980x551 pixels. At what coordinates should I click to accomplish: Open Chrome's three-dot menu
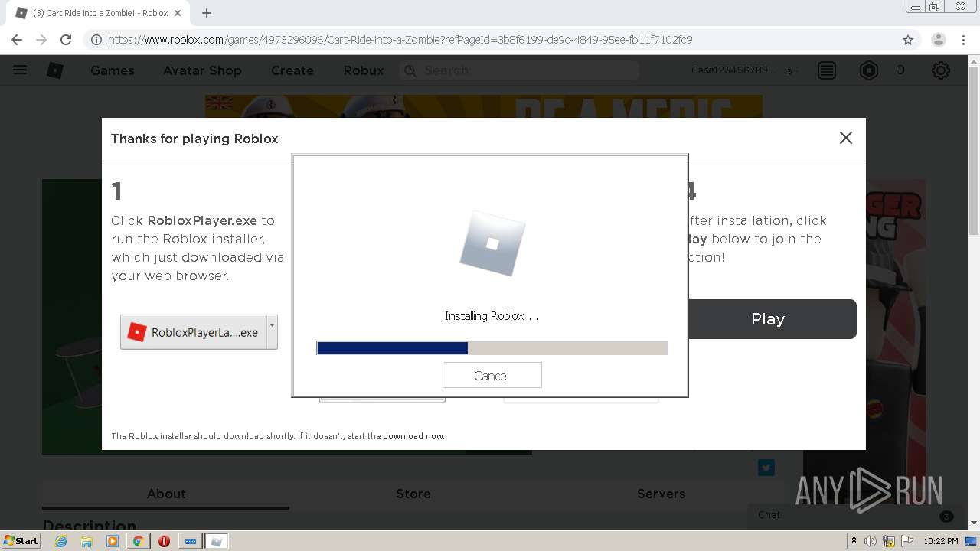[x=963, y=40]
